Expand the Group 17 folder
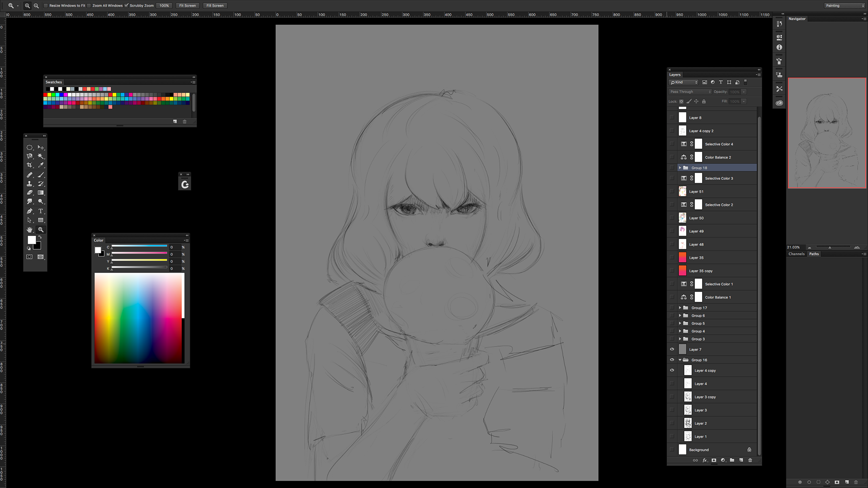Screen dimensions: 868x488 point(680,308)
